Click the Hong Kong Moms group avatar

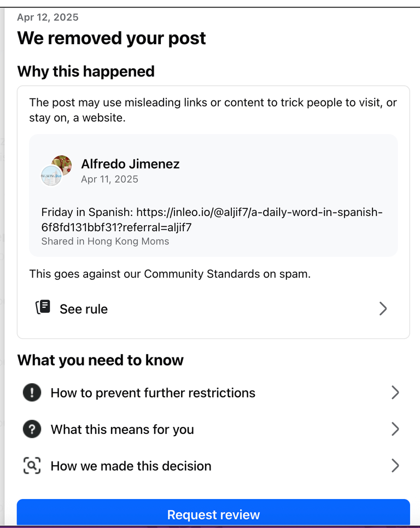(x=51, y=176)
